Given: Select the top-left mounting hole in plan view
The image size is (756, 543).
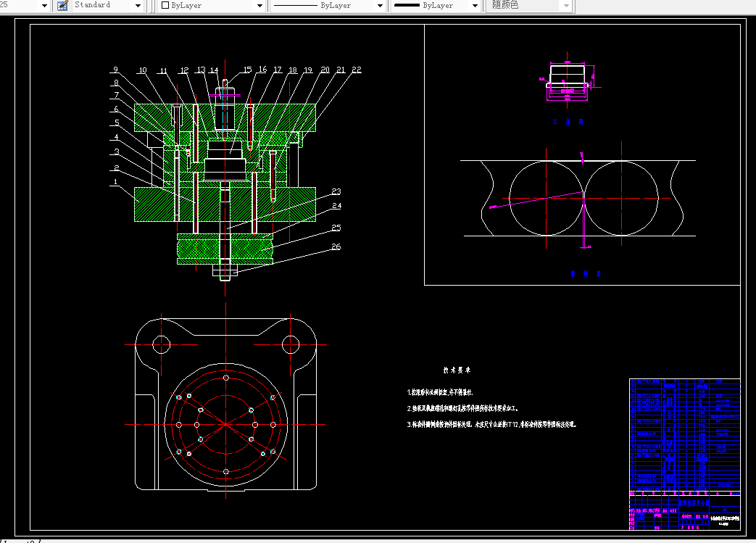Looking at the screenshot, I should (x=161, y=344).
